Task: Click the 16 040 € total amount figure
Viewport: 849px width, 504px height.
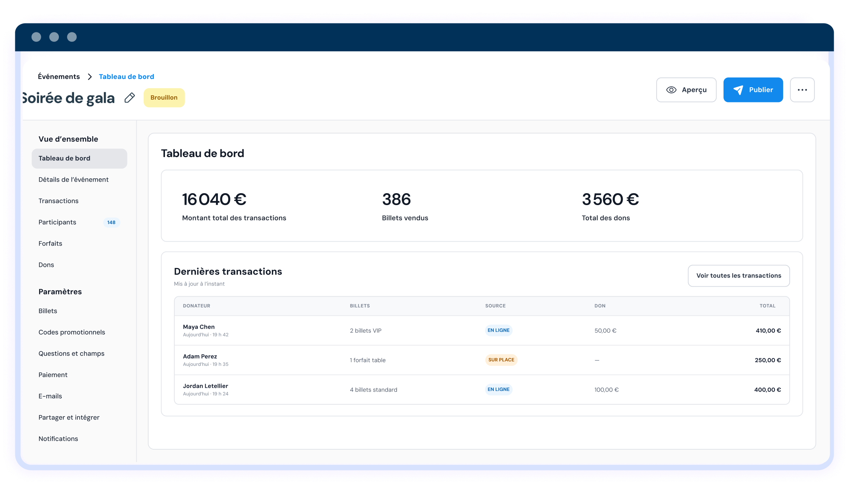Action: click(214, 200)
